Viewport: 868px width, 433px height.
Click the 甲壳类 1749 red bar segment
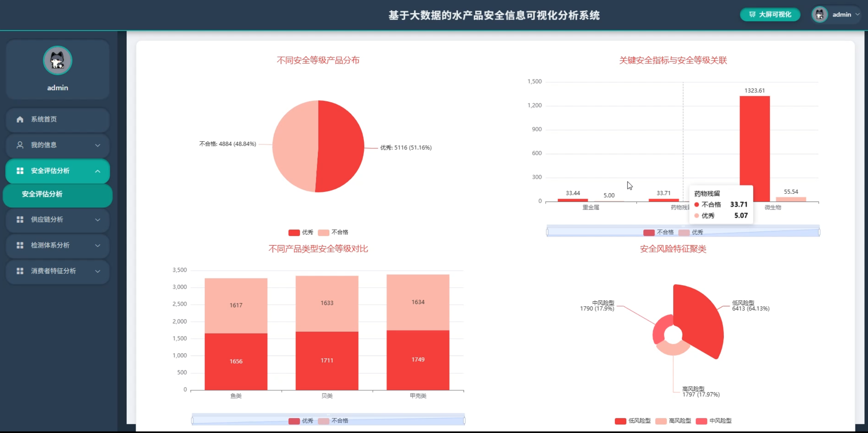[418, 360]
